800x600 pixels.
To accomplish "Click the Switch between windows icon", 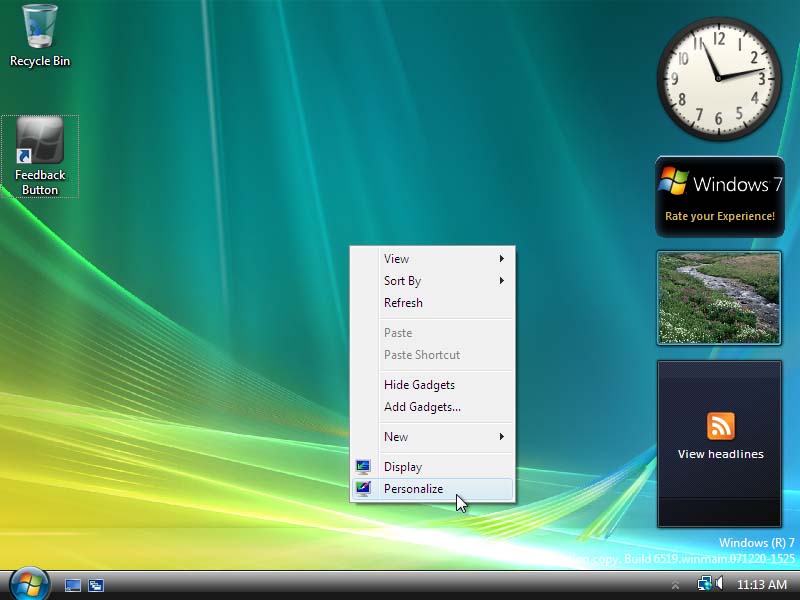I will pos(96,585).
